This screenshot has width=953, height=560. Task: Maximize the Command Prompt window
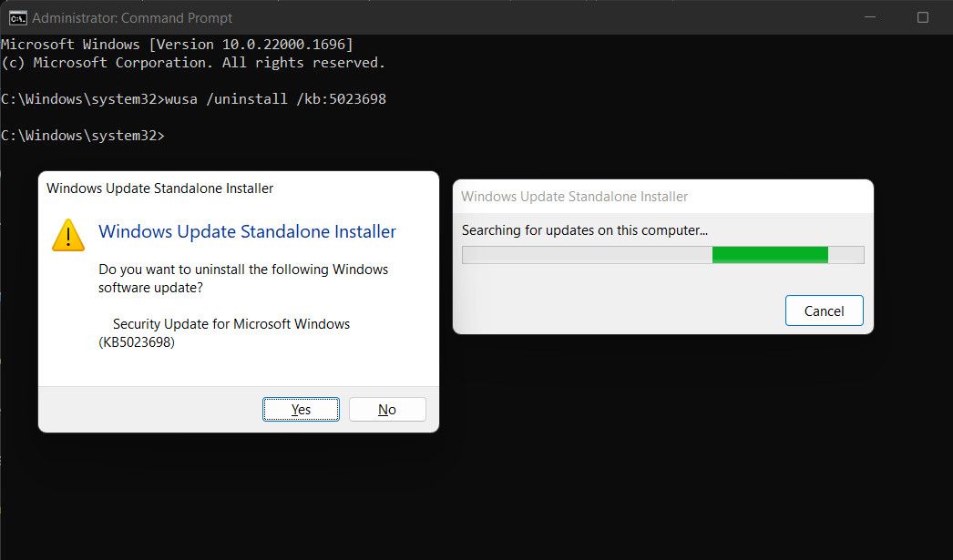(x=923, y=17)
